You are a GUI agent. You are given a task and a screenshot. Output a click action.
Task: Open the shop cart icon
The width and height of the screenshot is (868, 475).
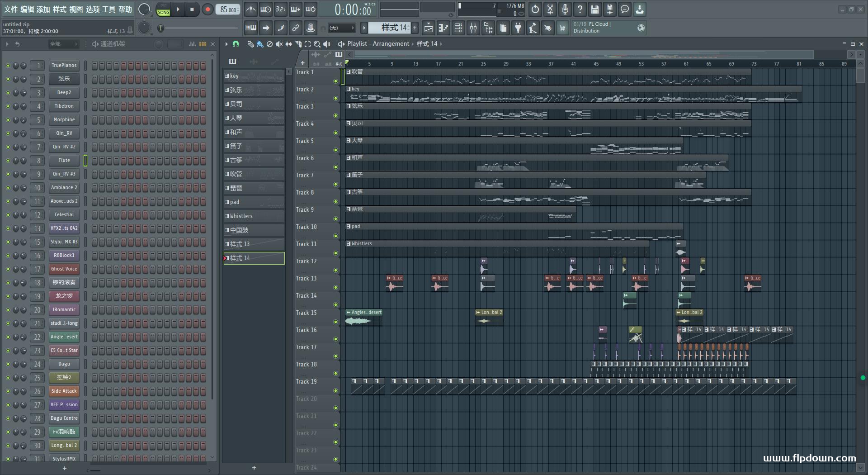[x=562, y=28]
